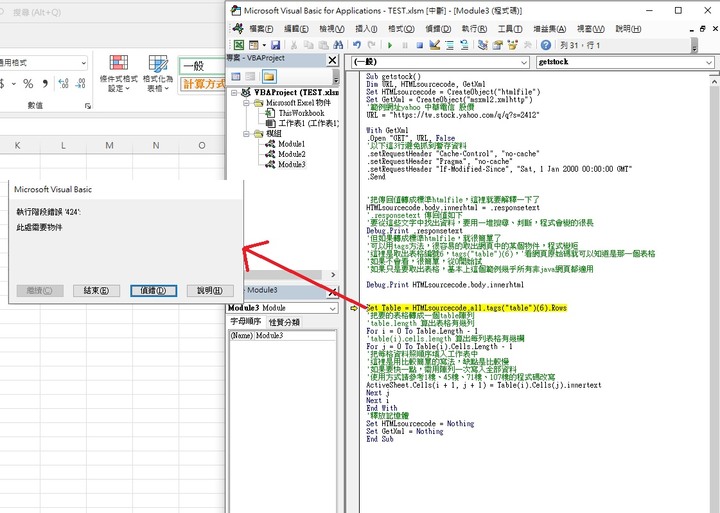Collapse the VBAProject (TEST.xlsm) tree node
Screen dimensions: 720x513
tap(234, 92)
